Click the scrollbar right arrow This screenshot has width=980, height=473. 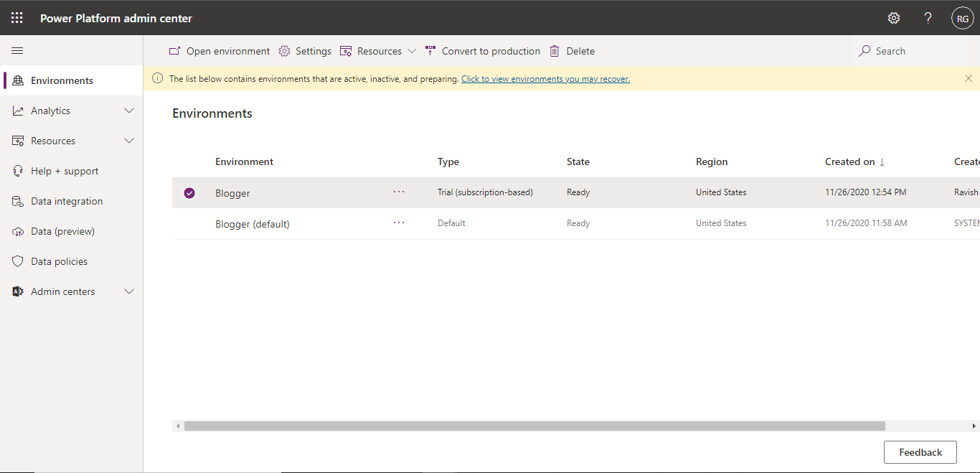pyautogui.click(x=974, y=426)
